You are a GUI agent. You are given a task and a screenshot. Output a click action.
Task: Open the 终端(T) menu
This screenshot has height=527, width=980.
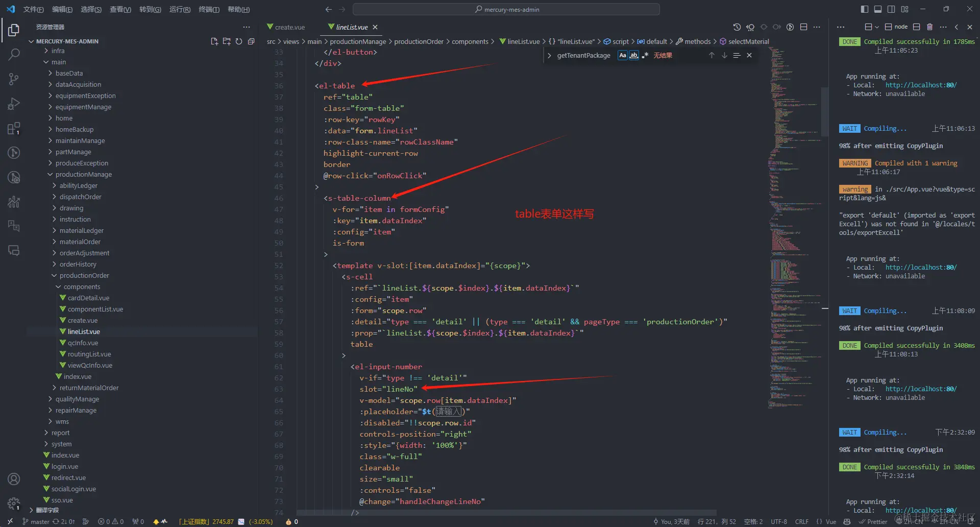[x=209, y=9]
